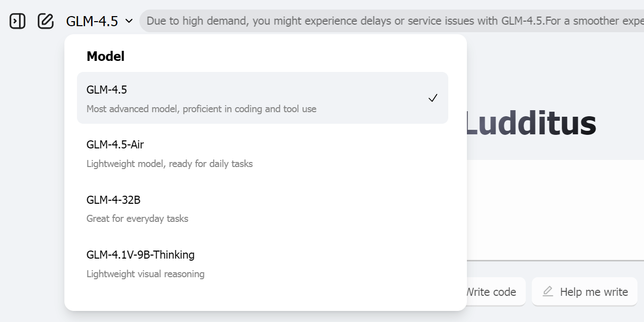Collapse the model list using the chevron arrow

tap(129, 21)
